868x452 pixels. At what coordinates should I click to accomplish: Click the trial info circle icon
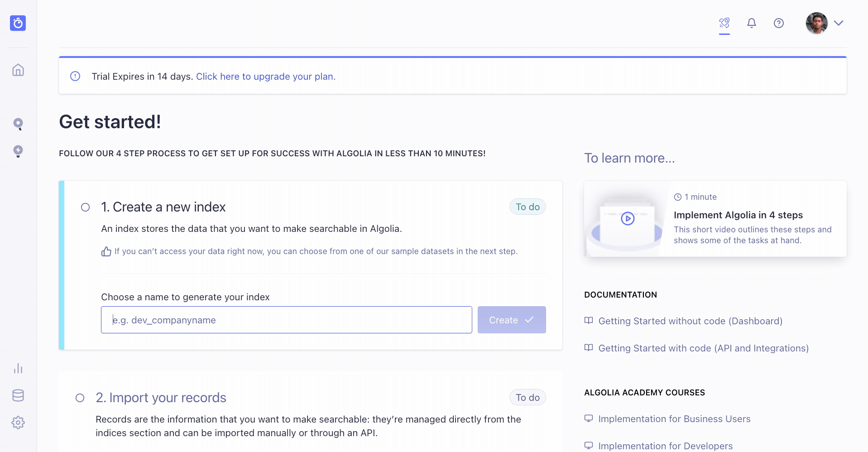(75, 76)
